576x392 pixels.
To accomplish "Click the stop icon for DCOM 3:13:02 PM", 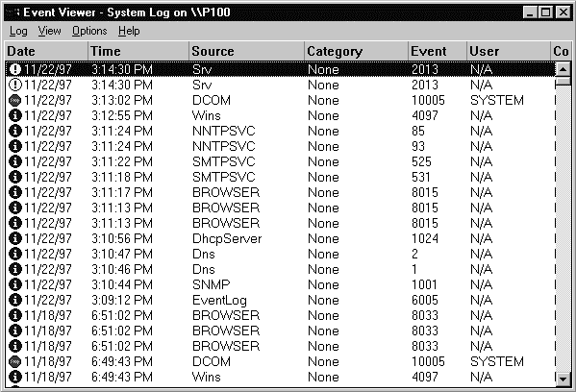I will [15, 100].
